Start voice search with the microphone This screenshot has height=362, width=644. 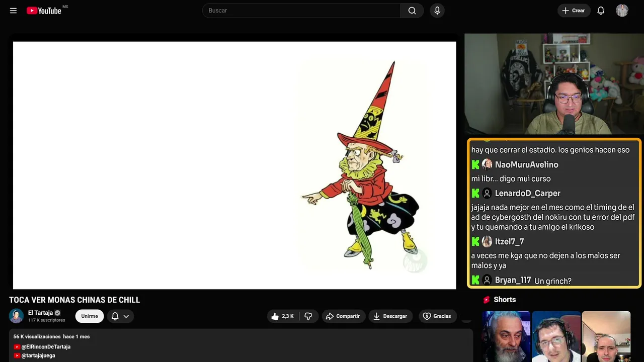click(x=437, y=11)
